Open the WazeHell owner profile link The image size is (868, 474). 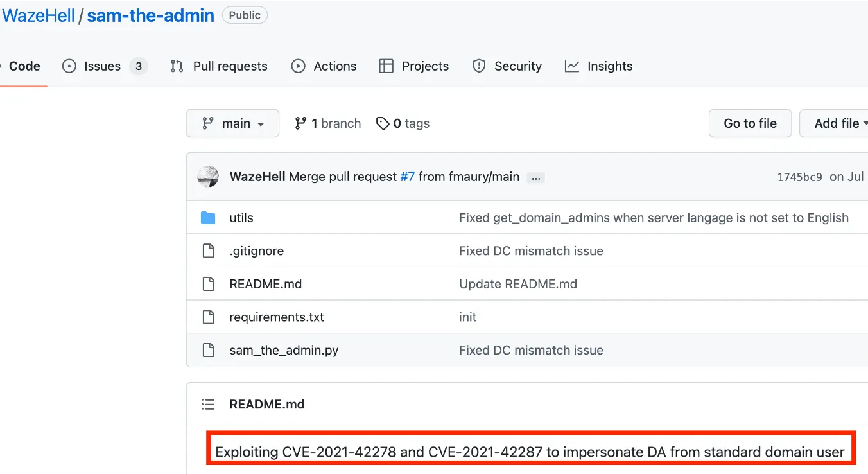click(39, 15)
